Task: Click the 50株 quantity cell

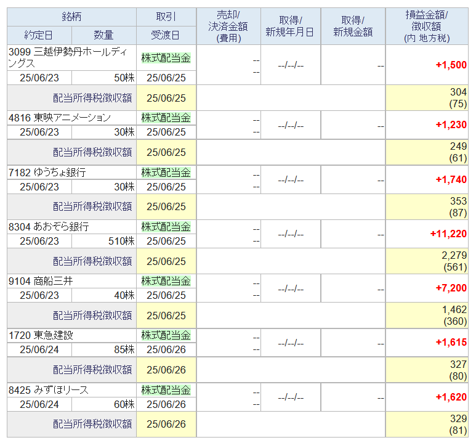Action: (x=104, y=78)
